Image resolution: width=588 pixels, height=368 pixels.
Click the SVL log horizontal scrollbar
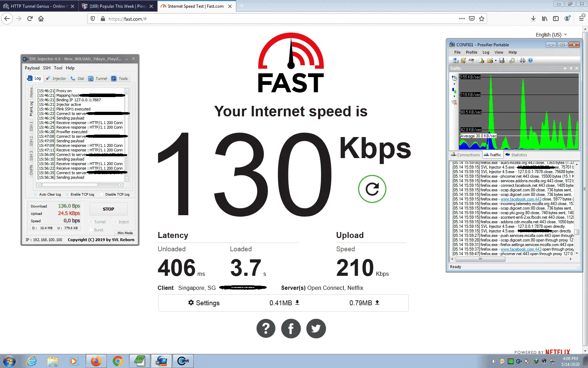(x=80, y=185)
